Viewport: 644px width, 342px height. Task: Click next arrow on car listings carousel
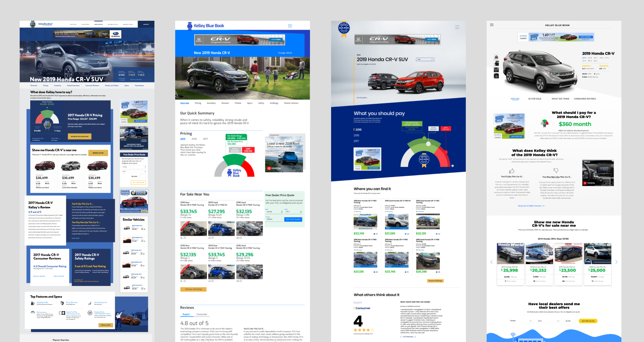(x=616, y=262)
